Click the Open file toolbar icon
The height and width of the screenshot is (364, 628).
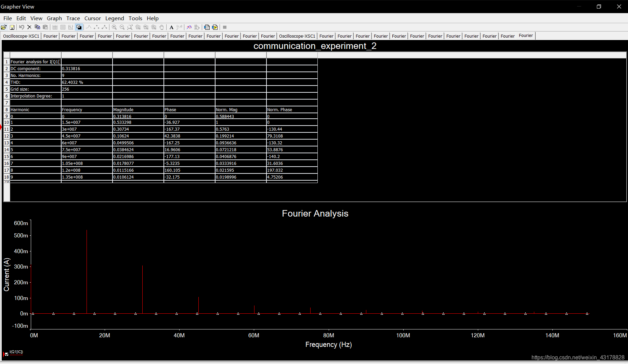pyautogui.click(x=4, y=27)
